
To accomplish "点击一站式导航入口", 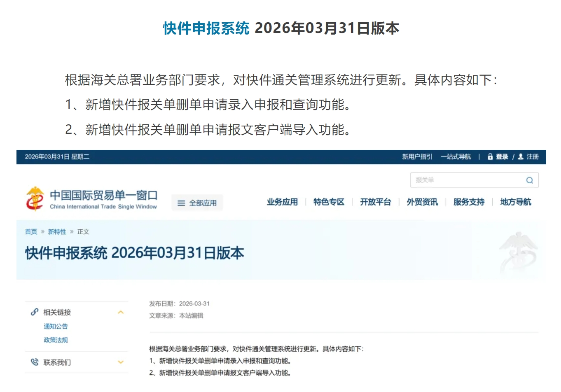I will 456,157.
